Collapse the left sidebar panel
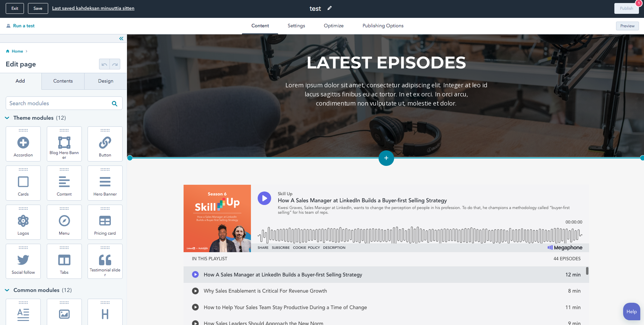Viewport: 644px width, 325px height. pyautogui.click(x=121, y=38)
